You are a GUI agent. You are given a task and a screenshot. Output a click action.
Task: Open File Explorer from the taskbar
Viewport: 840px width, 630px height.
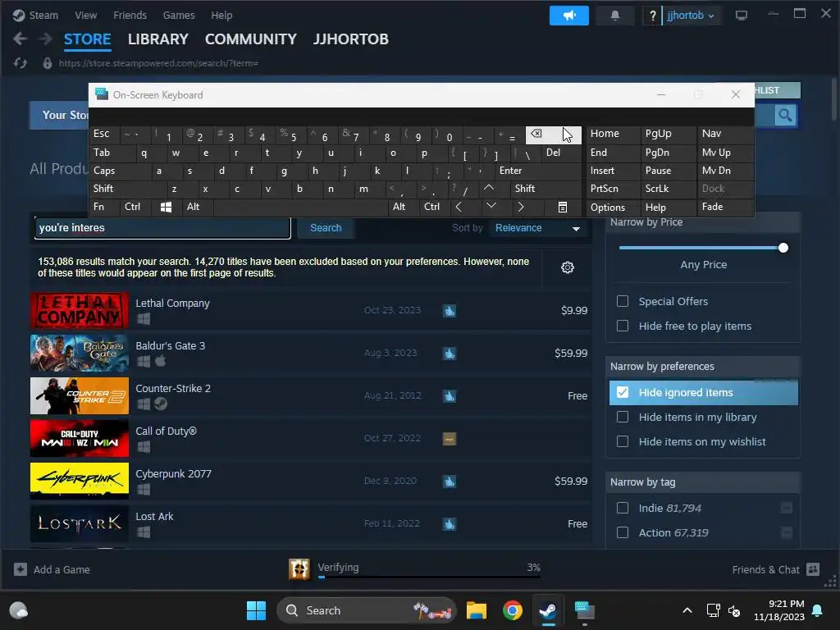click(x=476, y=610)
